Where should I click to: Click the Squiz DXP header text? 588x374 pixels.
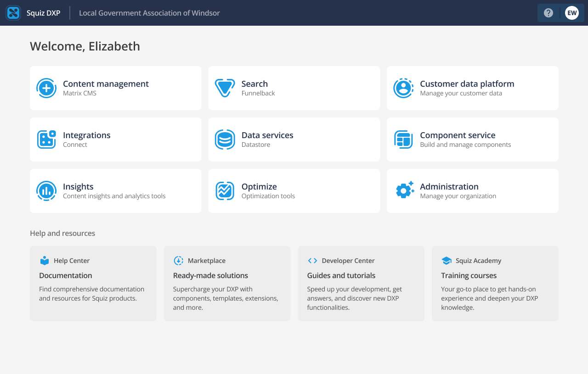pos(43,13)
